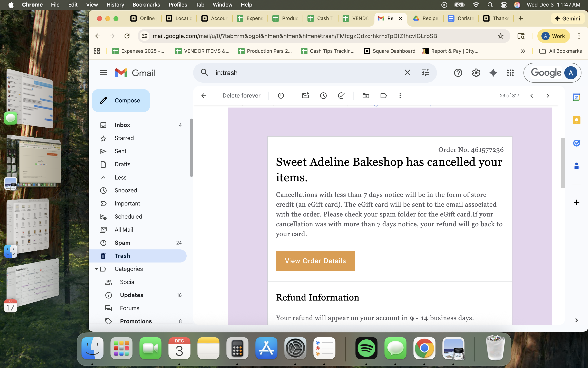Clear the in:trash search
This screenshot has height=368, width=588.
407,73
